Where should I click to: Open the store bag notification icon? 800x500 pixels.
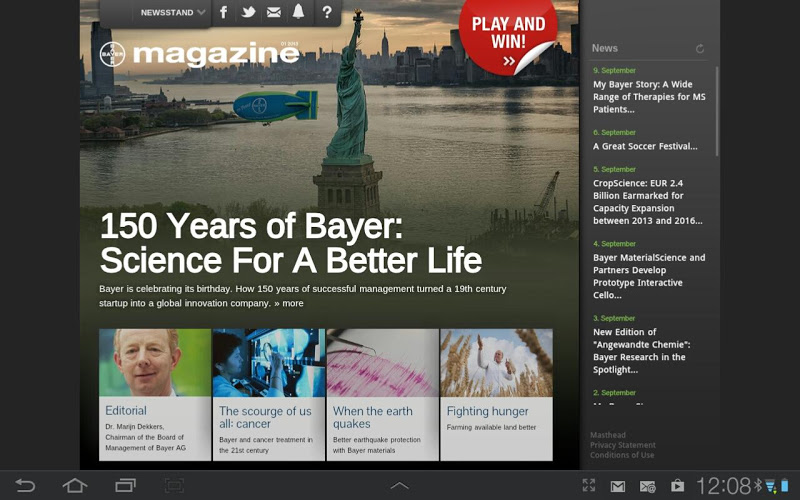tap(678, 485)
